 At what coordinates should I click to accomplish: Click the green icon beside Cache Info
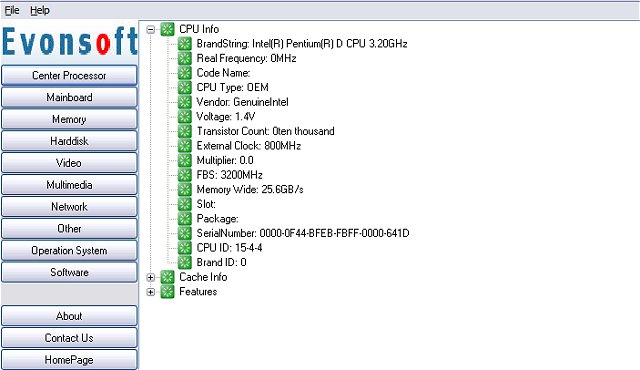(167, 277)
